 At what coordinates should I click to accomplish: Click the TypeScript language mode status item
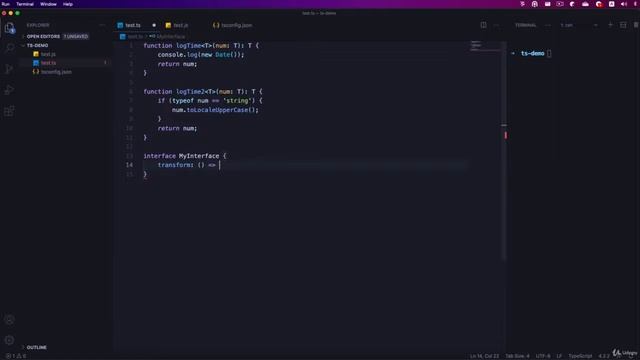[580, 356]
